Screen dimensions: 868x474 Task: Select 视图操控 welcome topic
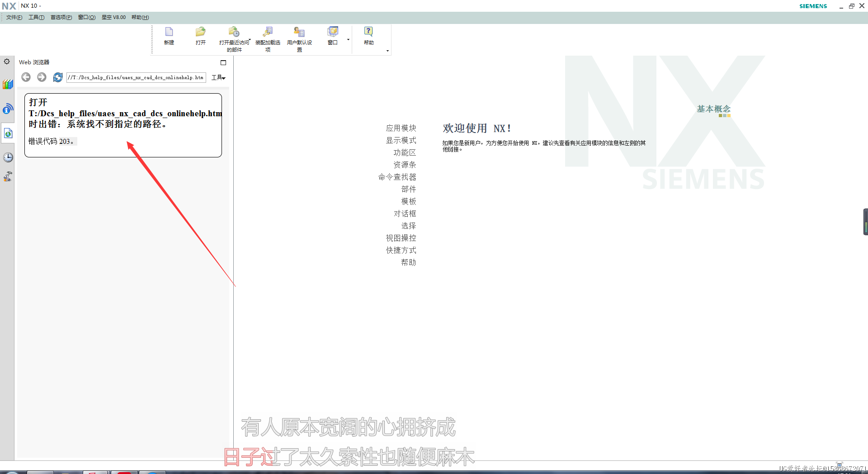point(401,238)
